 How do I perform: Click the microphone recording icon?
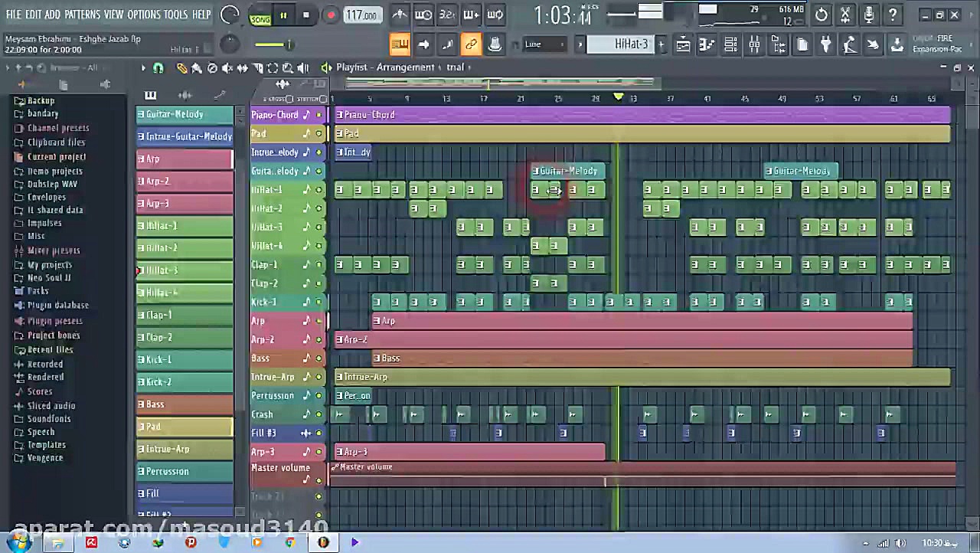(x=869, y=15)
